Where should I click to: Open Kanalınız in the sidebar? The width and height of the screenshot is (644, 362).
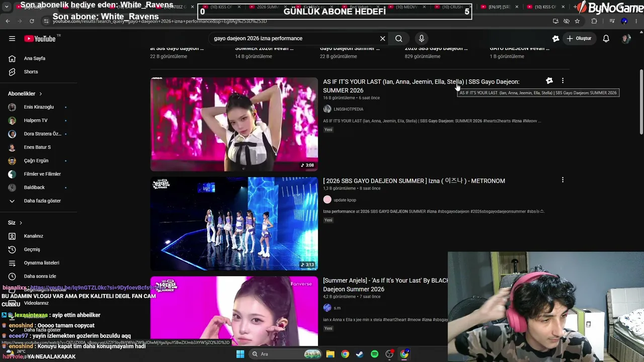38,236
